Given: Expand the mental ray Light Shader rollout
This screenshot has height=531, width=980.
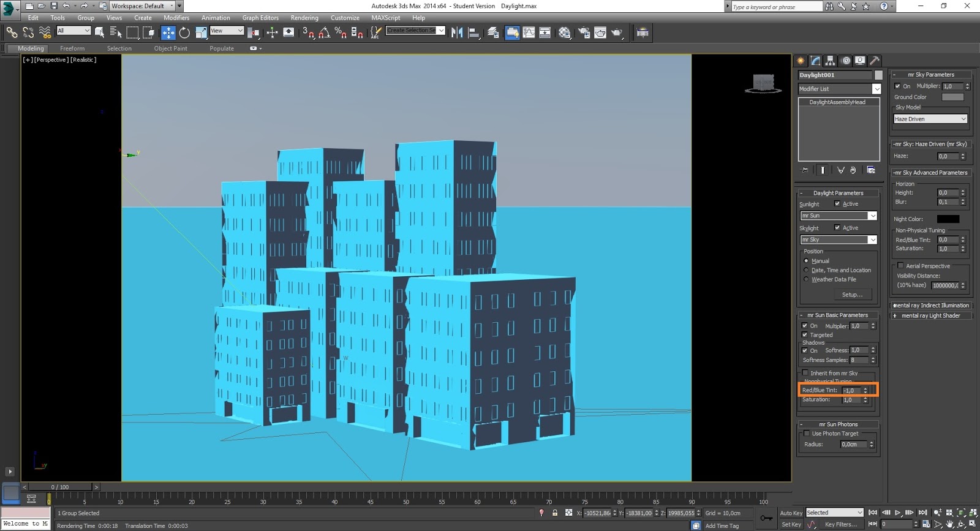Looking at the screenshot, I should pos(930,316).
